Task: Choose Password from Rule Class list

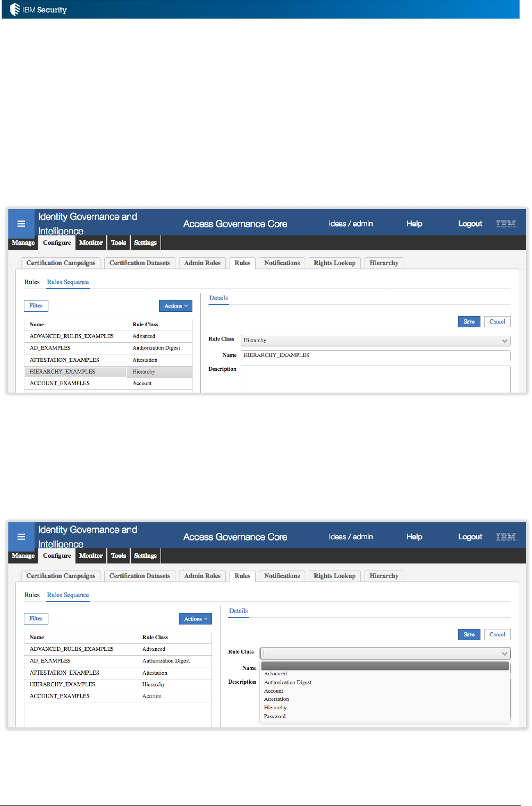Action: 385,716
